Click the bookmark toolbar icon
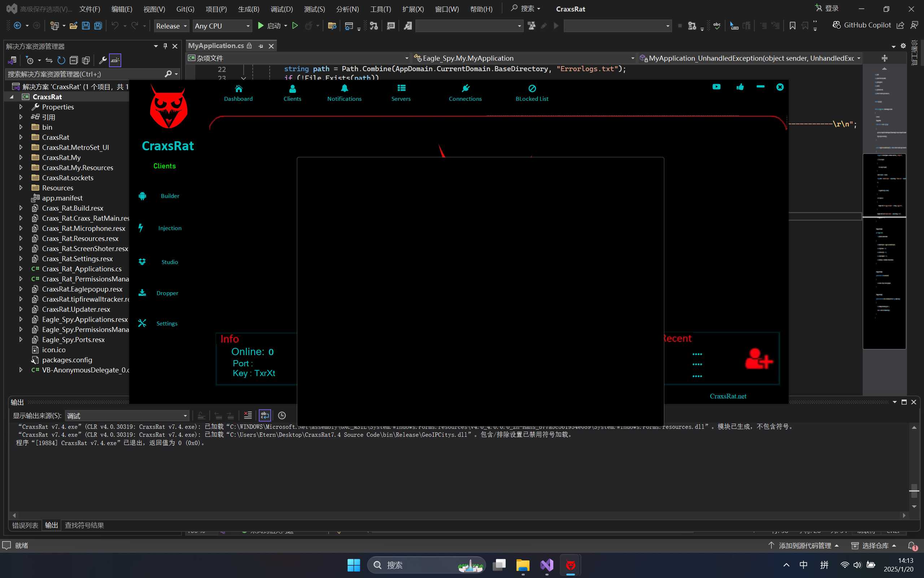Screen dimensions: 924x578 coord(792,26)
